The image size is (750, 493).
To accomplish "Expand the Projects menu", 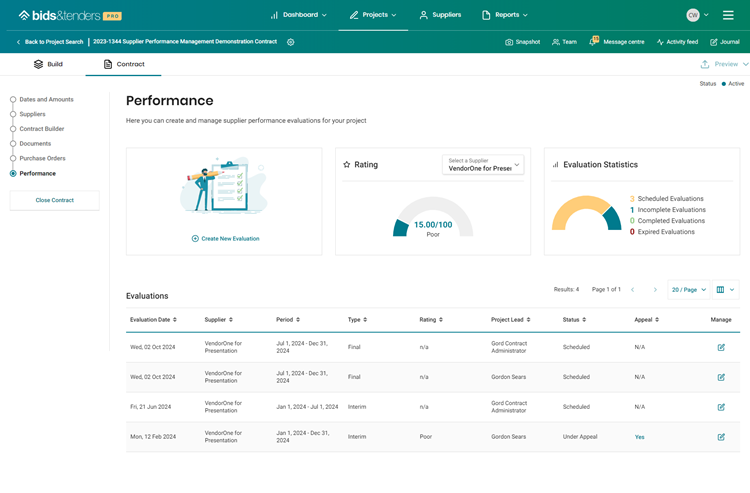I will (373, 15).
